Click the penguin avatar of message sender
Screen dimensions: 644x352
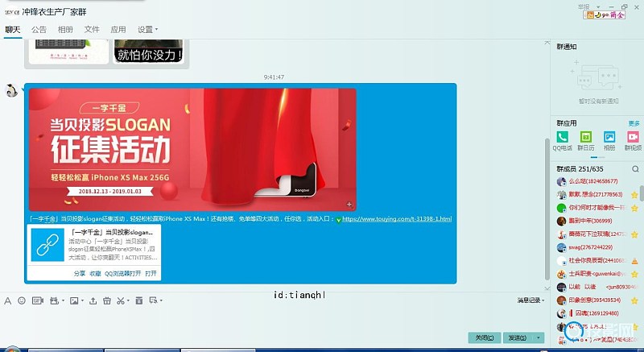click(11, 91)
